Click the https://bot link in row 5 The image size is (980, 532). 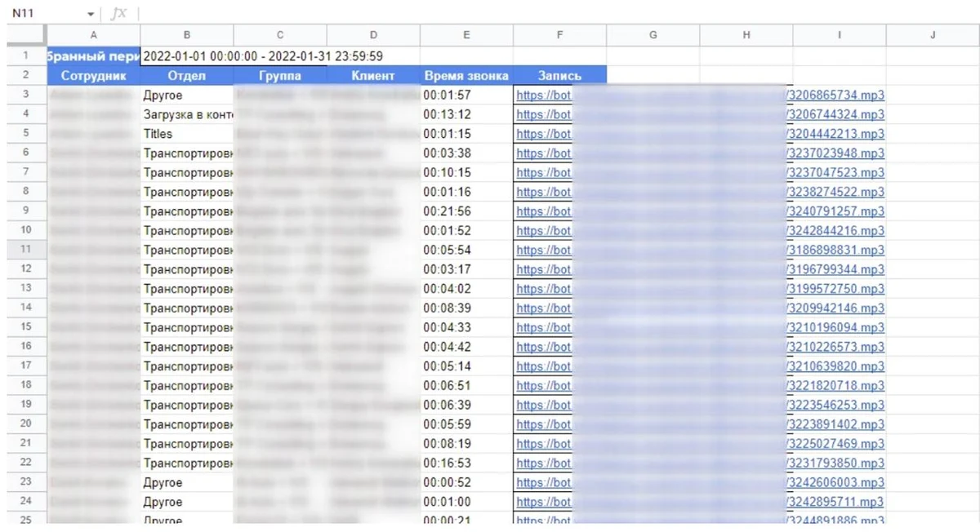pyautogui.click(x=544, y=134)
